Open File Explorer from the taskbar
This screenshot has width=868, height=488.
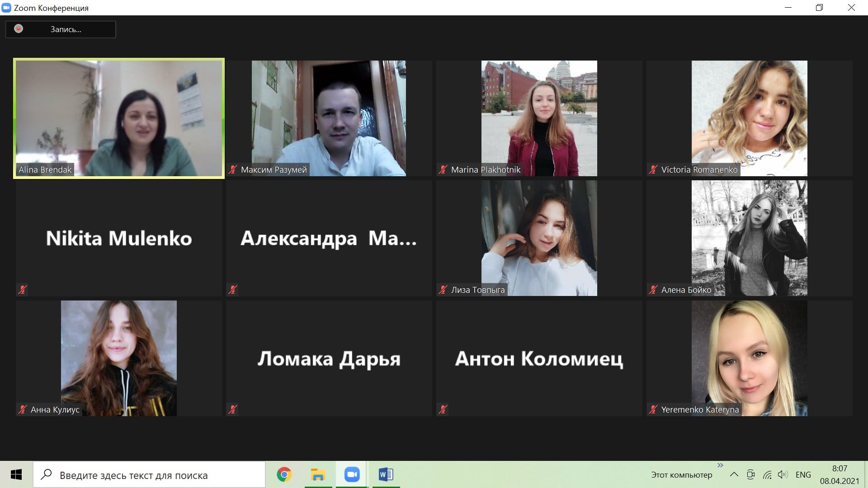click(x=318, y=474)
